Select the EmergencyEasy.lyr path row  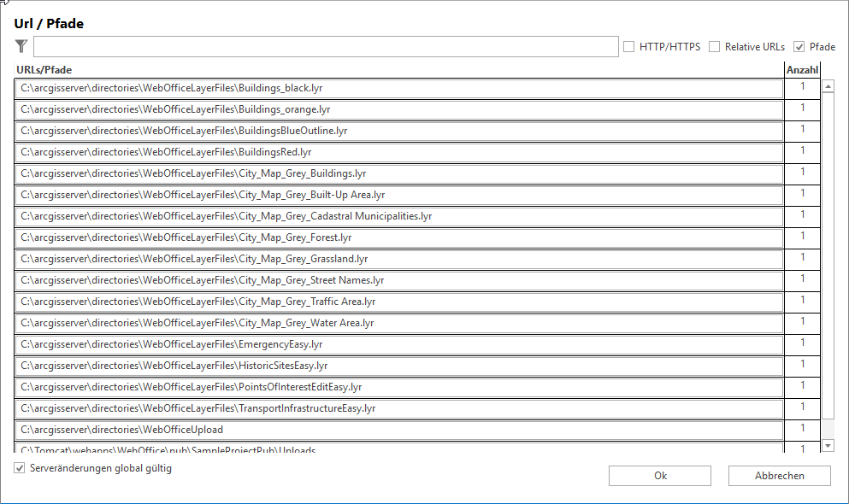pyautogui.click(x=398, y=344)
